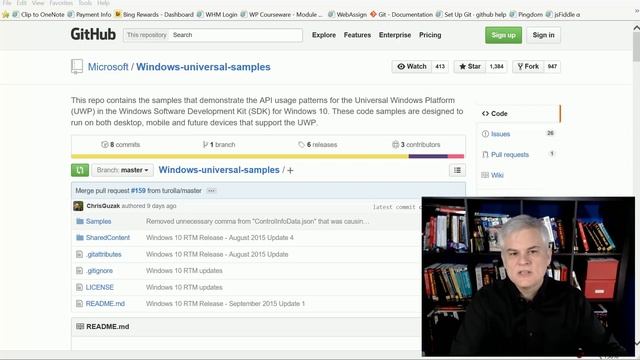Open the Code tab in the sidebar

[518, 113]
